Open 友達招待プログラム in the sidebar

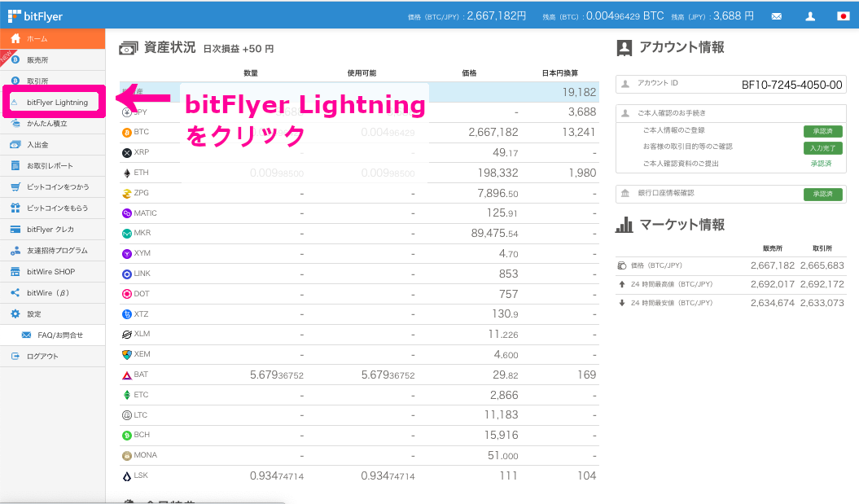point(53,250)
